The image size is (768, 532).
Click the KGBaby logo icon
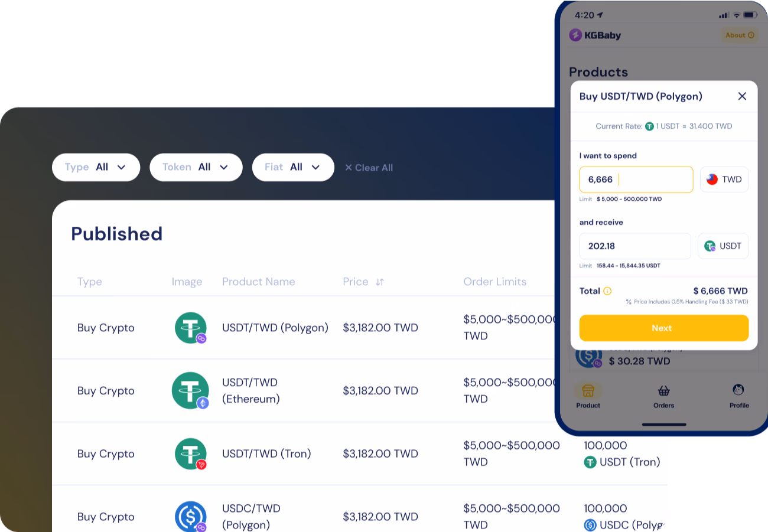pyautogui.click(x=575, y=35)
